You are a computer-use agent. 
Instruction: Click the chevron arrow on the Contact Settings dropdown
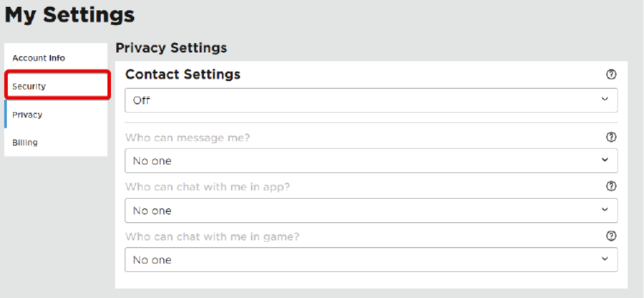tap(605, 100)
